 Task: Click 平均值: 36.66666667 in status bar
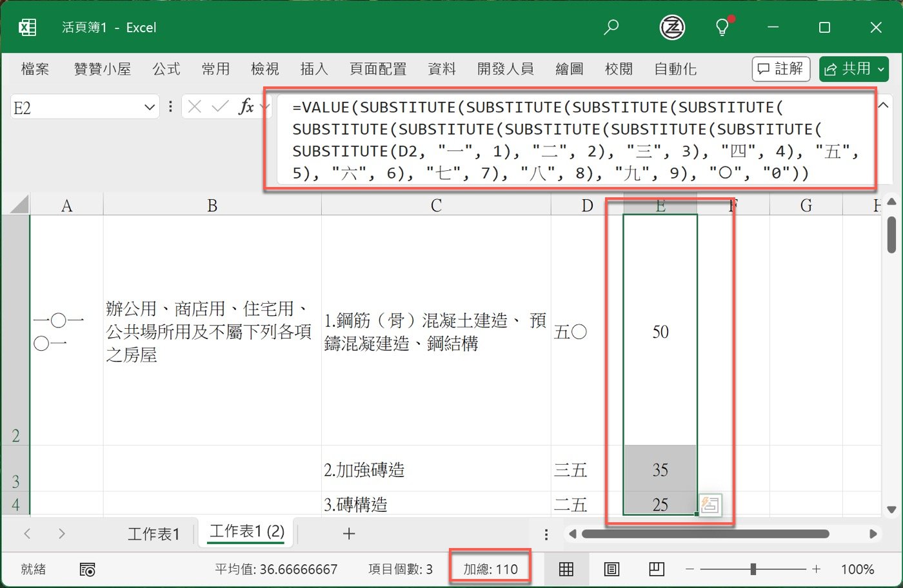click(x=276, y=569)
